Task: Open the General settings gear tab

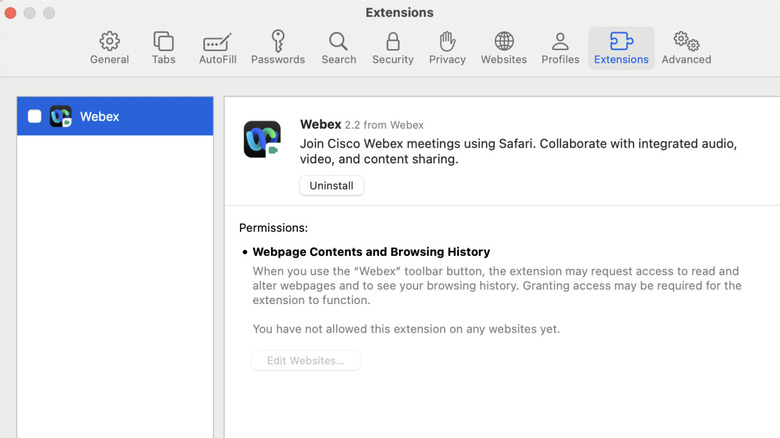Action: pos(109,48)
